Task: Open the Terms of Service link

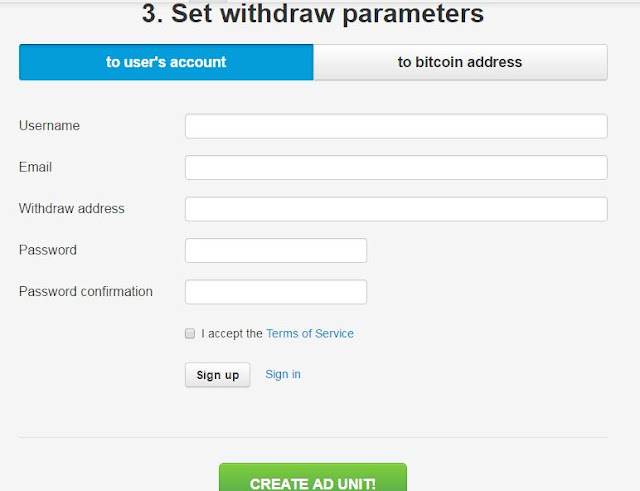Action: click(x=310, y=333)
